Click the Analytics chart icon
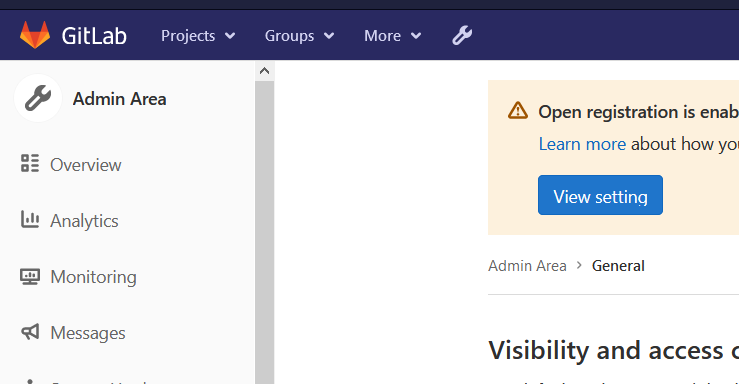This screenshot has height=384, width=739. (30, 220)
